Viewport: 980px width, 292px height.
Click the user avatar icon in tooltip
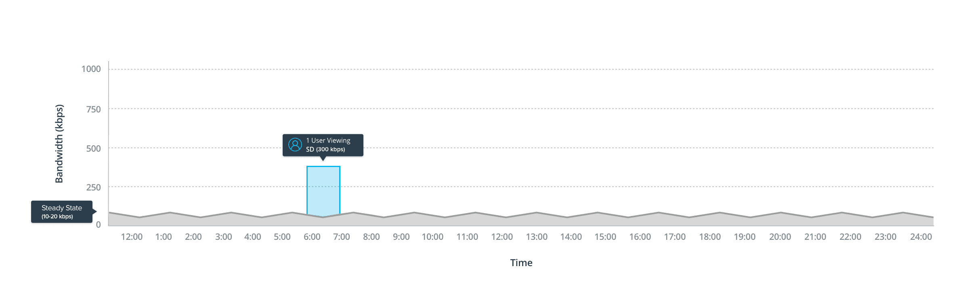point(295,145)
